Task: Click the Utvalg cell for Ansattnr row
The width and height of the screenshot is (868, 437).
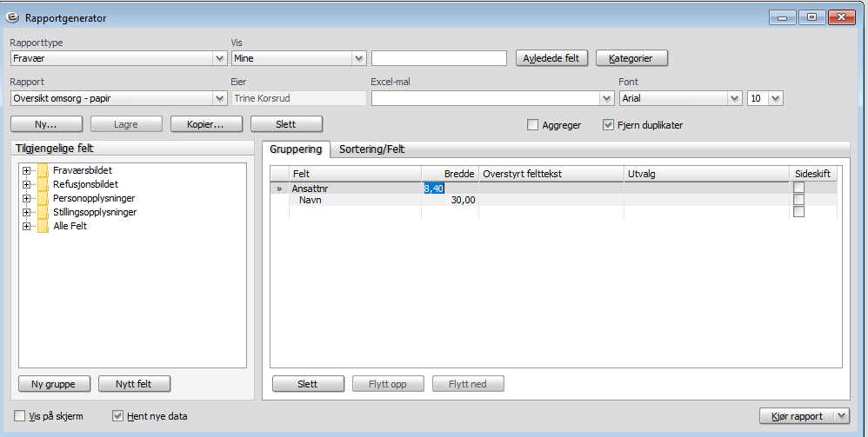Action: tap(706, 189)
